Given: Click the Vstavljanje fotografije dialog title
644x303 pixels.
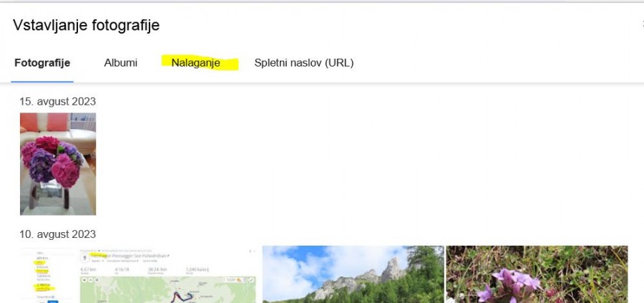Looking at the screenshot, I should point(86,26).
